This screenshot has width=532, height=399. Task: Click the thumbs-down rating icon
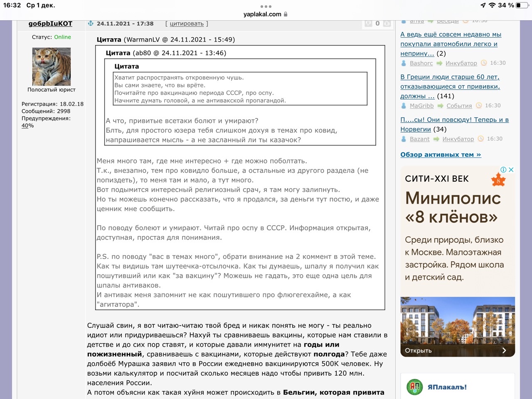368,24
